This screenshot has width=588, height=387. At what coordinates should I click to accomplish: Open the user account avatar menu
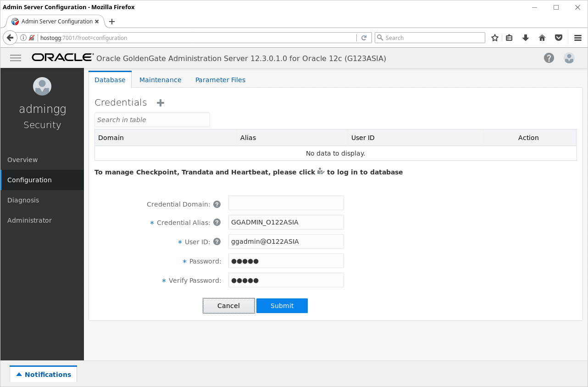click(x=569, y=58)
